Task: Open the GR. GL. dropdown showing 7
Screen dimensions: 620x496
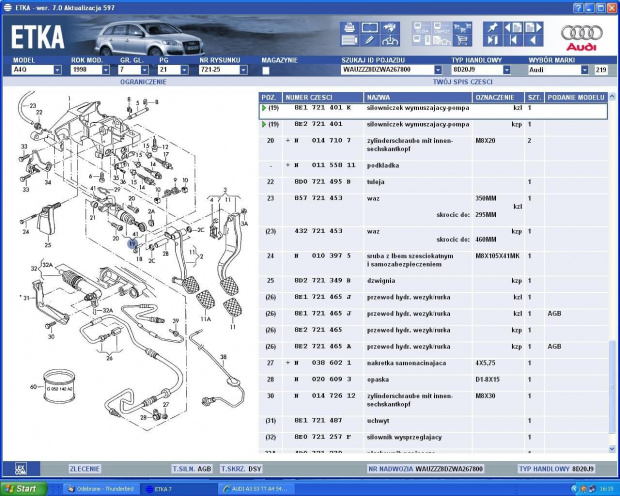Action: pos(145,70)
